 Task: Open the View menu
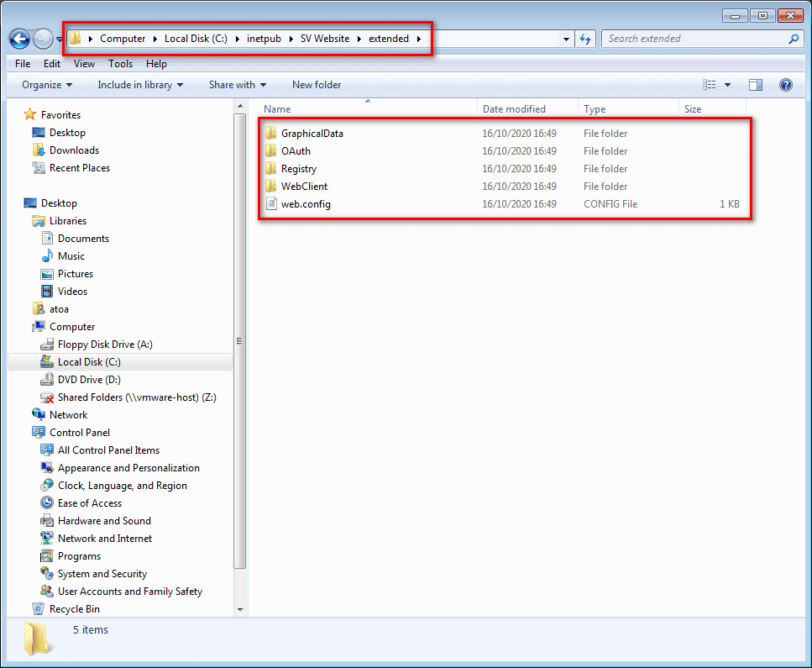(x=84, y=64)
